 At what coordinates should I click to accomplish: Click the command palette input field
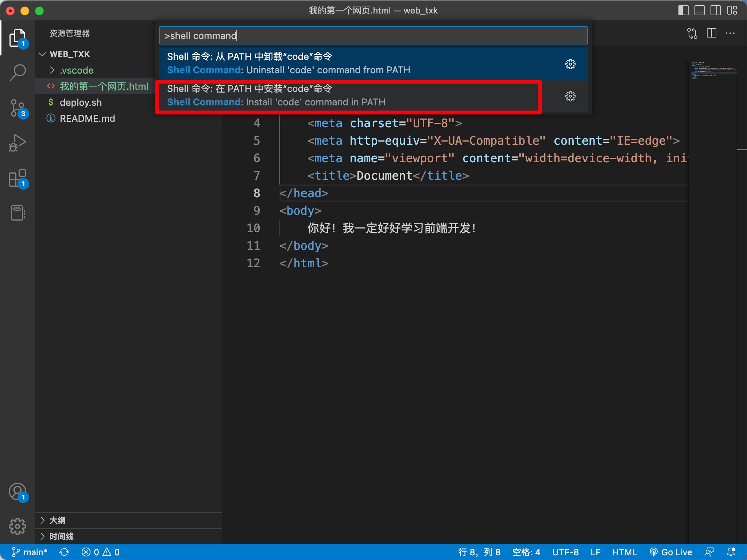pos(373,35)
